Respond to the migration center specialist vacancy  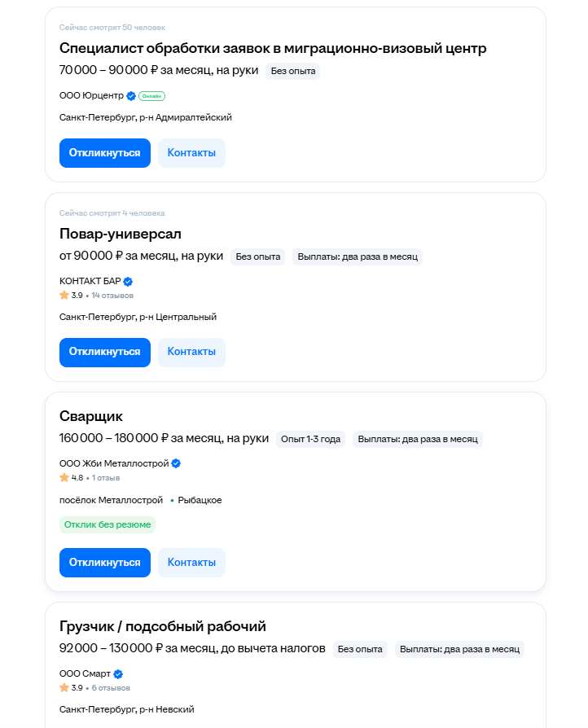105,153
